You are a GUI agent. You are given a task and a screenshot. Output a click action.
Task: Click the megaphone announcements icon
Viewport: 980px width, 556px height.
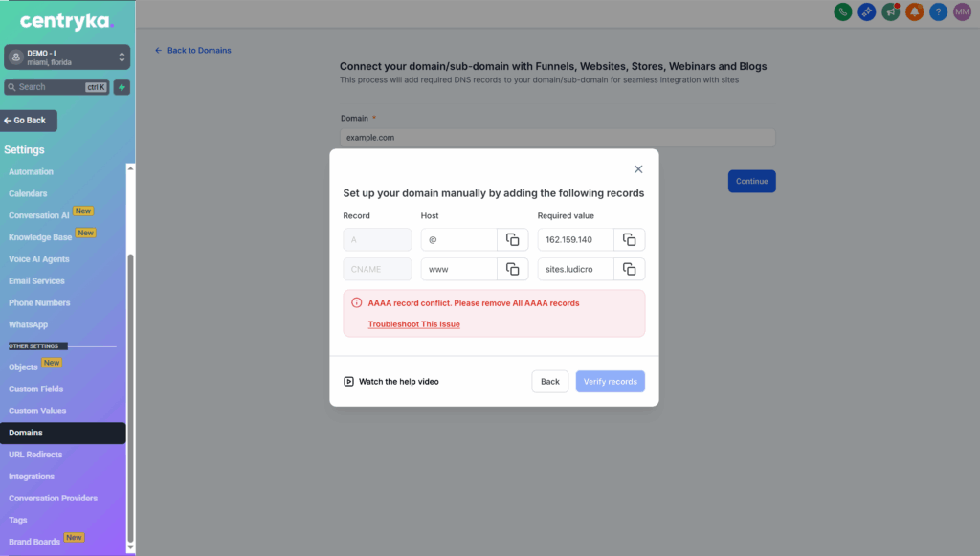(x=891, y=11)
